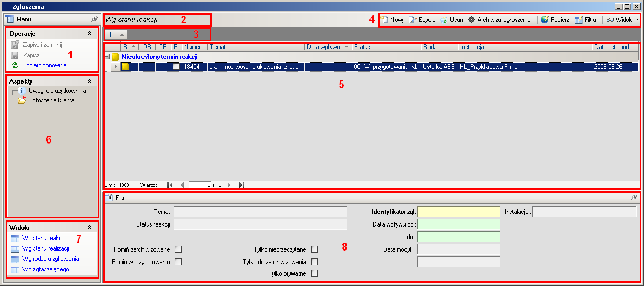The height and width of the screenshot is (286, 644).
Task: Sort by Data wpływu column header
Action: coord(328,47)
